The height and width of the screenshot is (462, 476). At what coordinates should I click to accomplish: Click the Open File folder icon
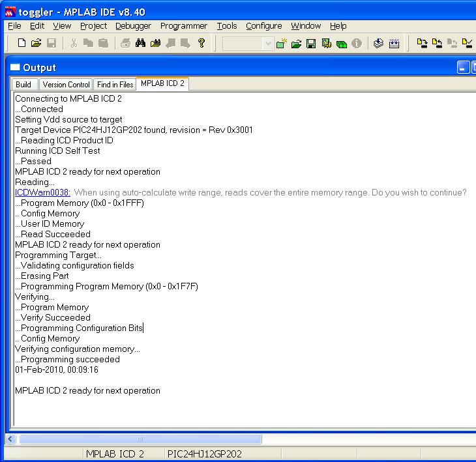tap(36, 43)
